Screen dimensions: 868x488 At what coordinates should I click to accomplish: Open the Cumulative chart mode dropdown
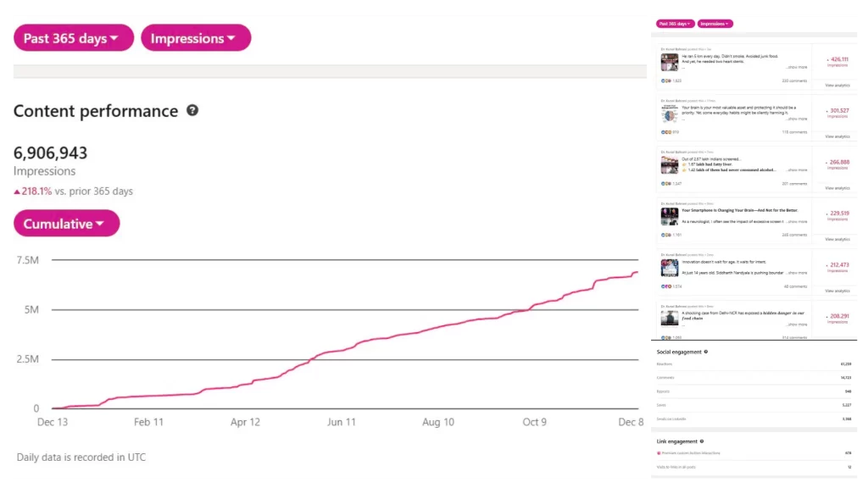point(66,224)
